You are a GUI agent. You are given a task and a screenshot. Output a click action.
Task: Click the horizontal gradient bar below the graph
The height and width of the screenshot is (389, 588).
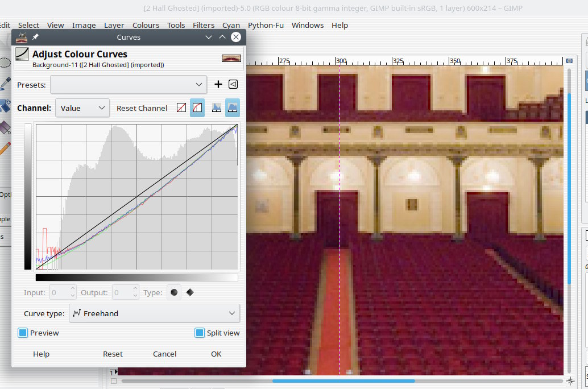pyautogui.click(x=136, y=277)
